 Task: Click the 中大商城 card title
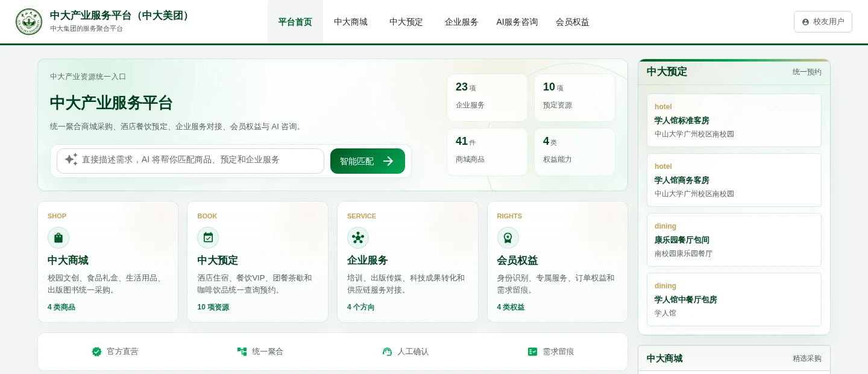pyautogui.click(x=68, y=261)
